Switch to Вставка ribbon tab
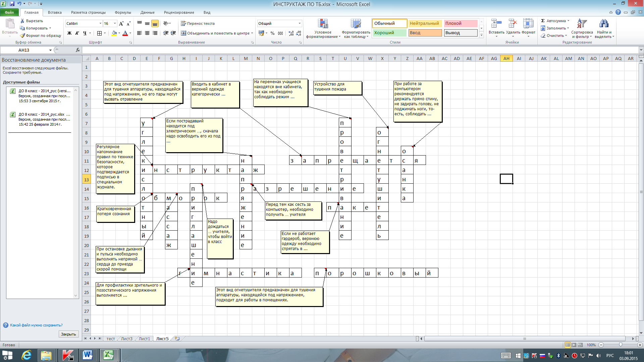Viewport: 644px width, 362px height. click(x=55, y=12)
